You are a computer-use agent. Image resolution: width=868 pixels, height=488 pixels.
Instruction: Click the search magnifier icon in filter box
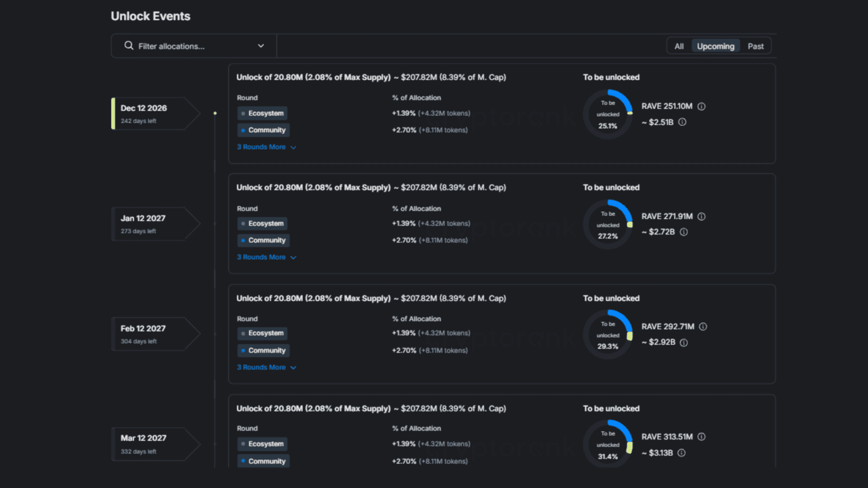click(129, 46)
